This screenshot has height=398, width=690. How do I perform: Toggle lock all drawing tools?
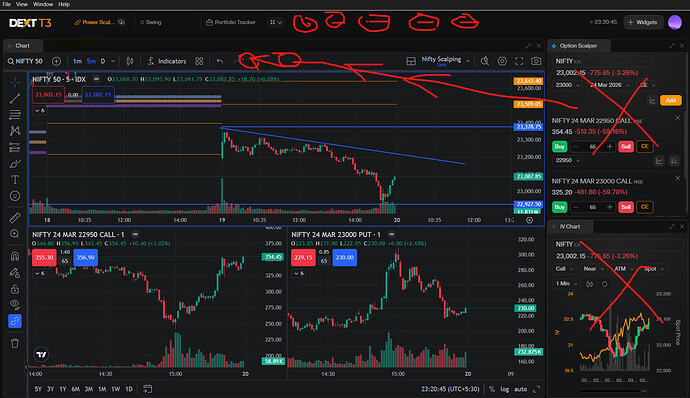15,289
